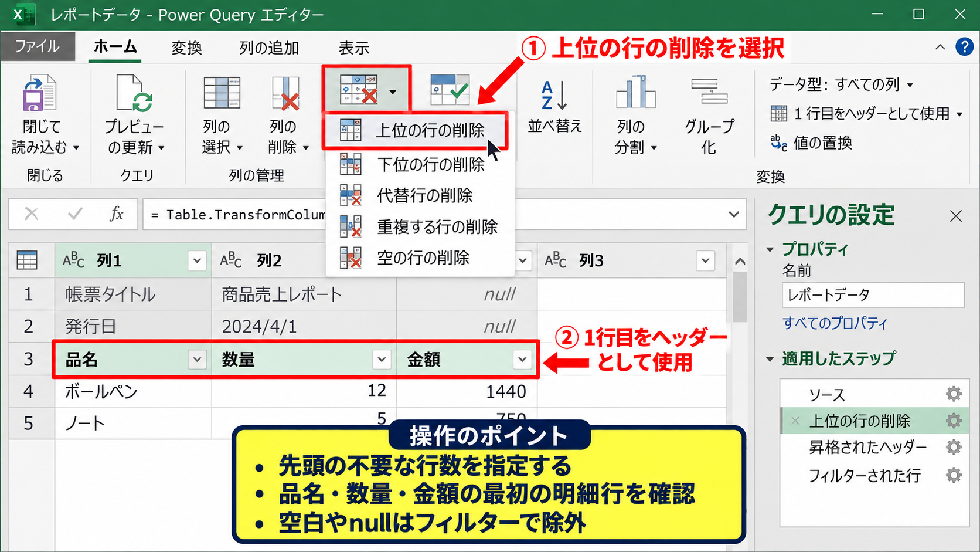Expand the formula bar with chevron
This screenshot has width=980, height=552.
tap(734, 214)
